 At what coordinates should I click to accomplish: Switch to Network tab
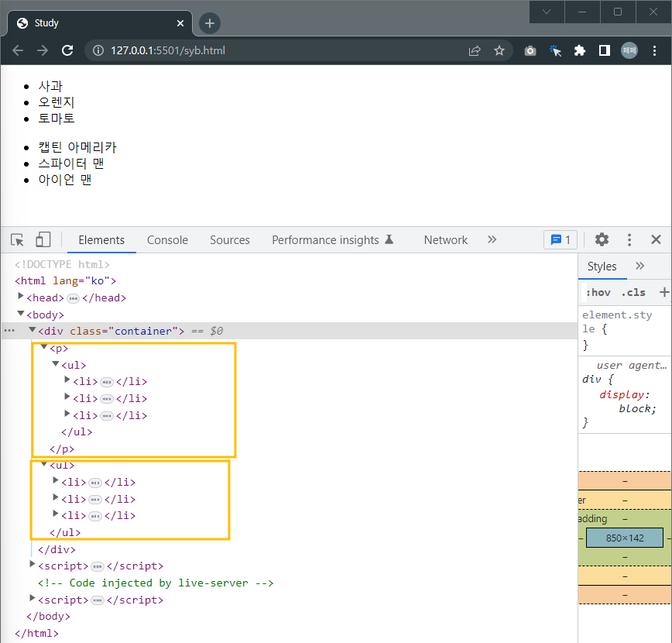(x=446, y=240)
